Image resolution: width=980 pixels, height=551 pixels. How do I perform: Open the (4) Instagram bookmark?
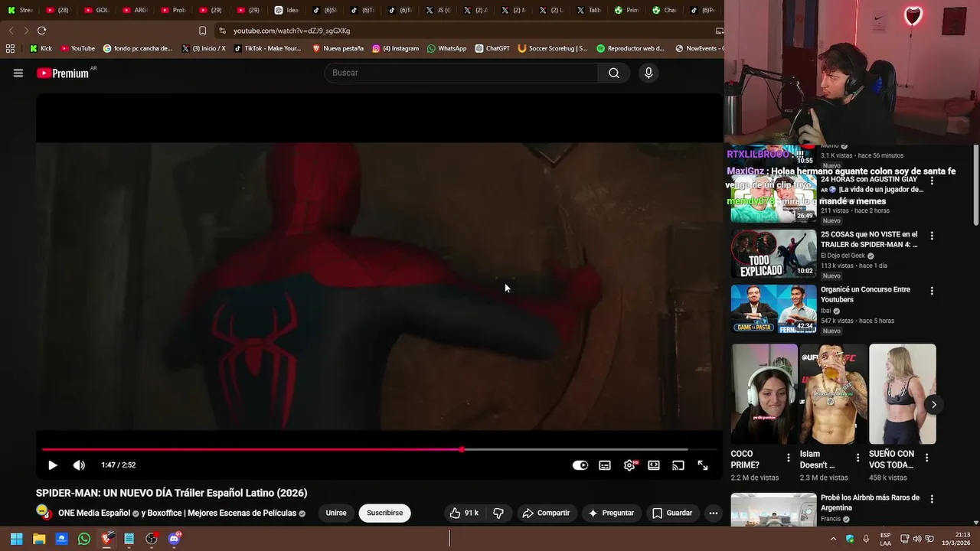(x=395, y=48)
